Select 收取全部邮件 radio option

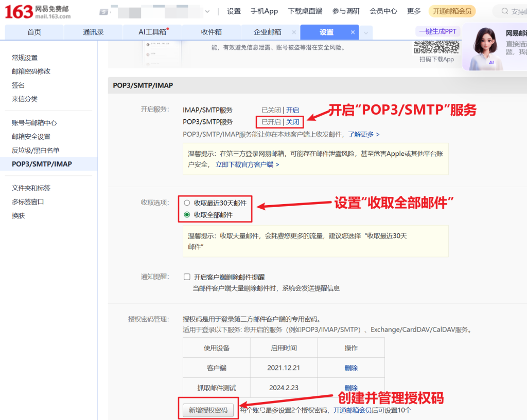(187, 215)
